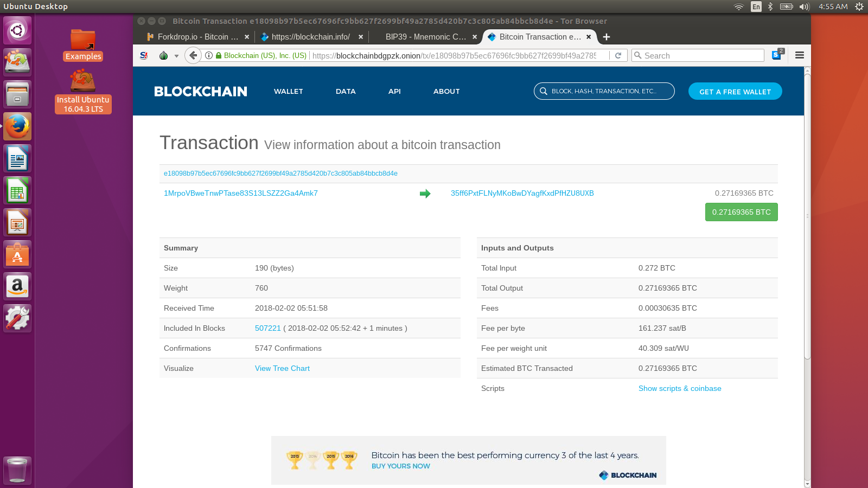Click the View Tree Chart link
The width and height of the screenshot is (868, 488).
pyautogui.click(x=282, y=368)
